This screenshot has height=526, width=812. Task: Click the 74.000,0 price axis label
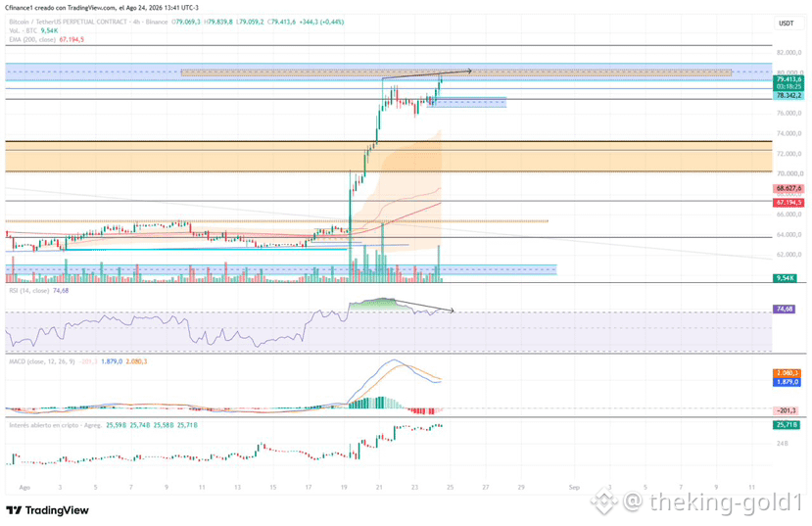point(789,133)
